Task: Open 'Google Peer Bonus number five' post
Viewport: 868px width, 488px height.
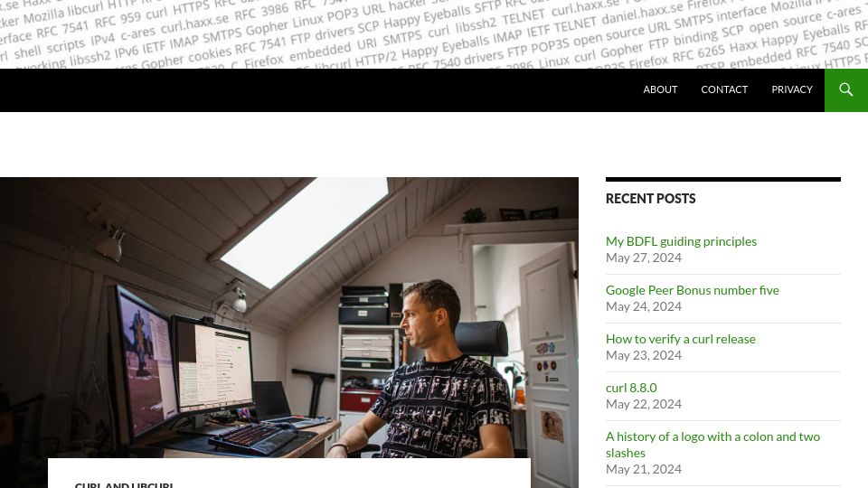Action: 692,290
